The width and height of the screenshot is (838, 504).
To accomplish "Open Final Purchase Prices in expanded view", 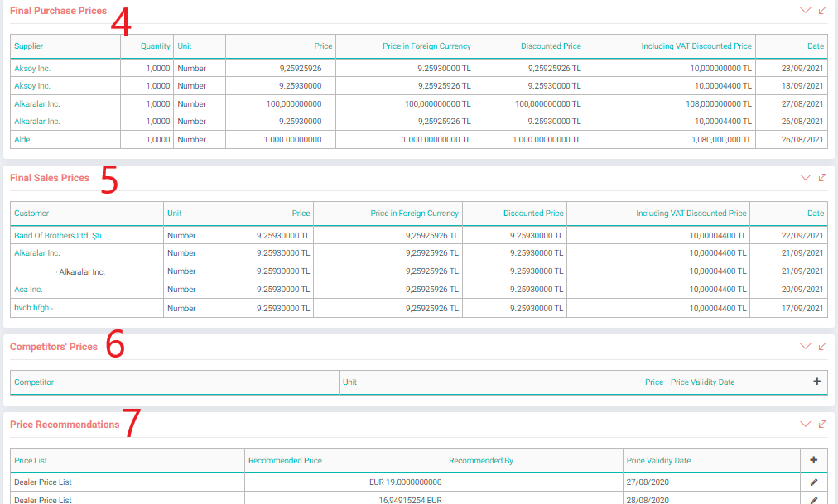I will [x=822, y=11].
